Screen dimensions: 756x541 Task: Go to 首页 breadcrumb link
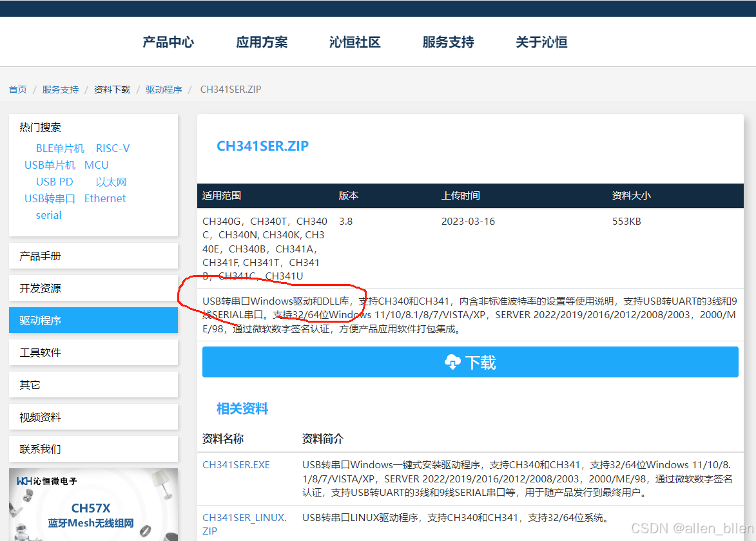[x=18, y=90]
